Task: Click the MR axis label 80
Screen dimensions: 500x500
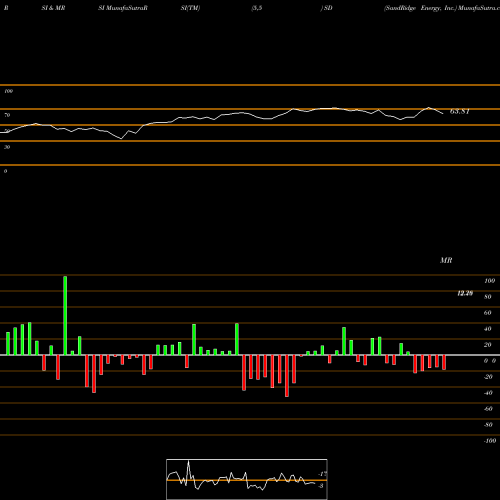Action: [488, 297]
